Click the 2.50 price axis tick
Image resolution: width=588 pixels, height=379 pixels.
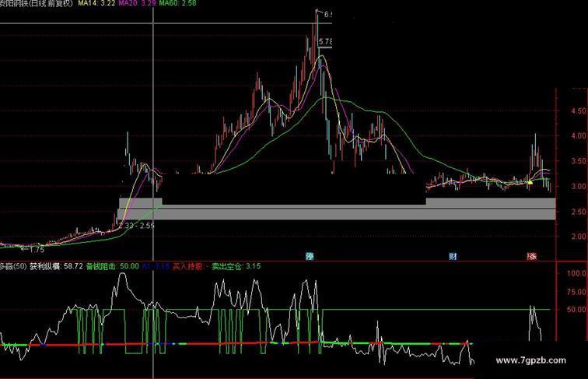coord(578,212)
